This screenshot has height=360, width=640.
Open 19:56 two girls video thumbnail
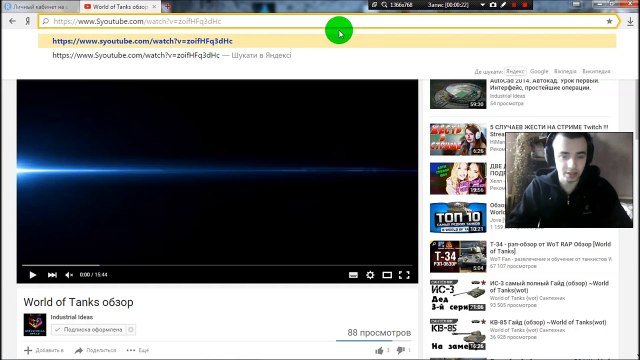pyautogui.click(x=458, y=178)
